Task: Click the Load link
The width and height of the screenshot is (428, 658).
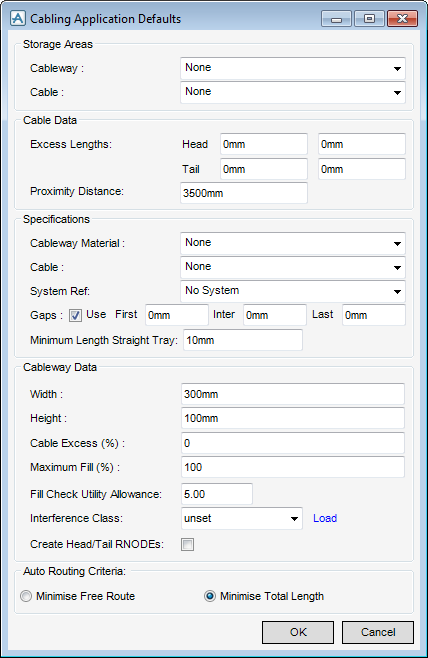Action: 325,518
